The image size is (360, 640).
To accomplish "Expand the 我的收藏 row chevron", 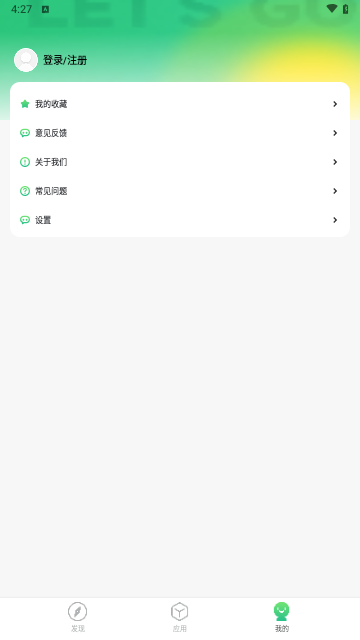I will pos(335,104).
